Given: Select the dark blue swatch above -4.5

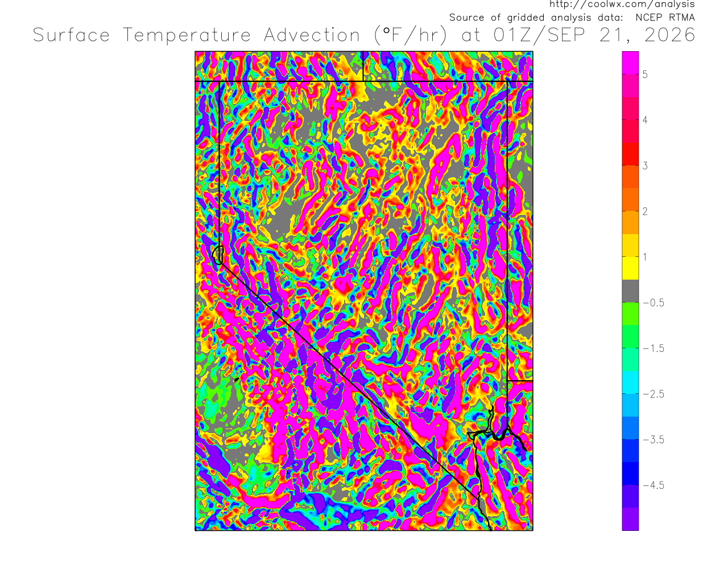Looking at the screenshot, I should click(630, 473).
